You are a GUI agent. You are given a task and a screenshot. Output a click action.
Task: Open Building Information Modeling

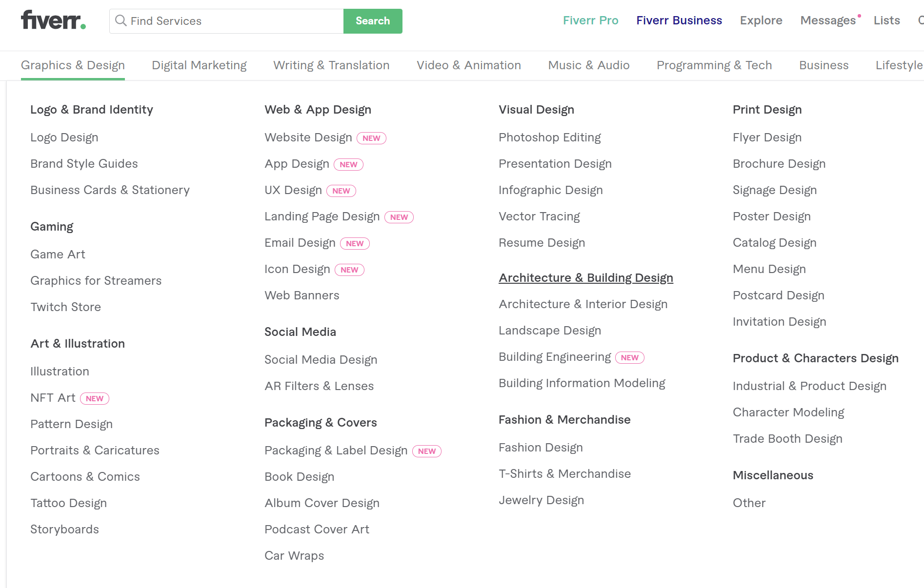(x=582, y=383)
